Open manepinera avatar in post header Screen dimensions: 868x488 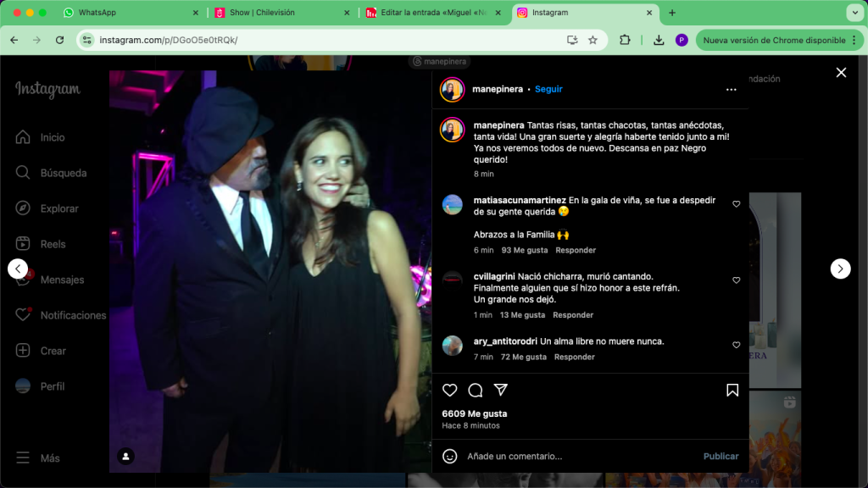pyautogui.click(x=452, y=90)
